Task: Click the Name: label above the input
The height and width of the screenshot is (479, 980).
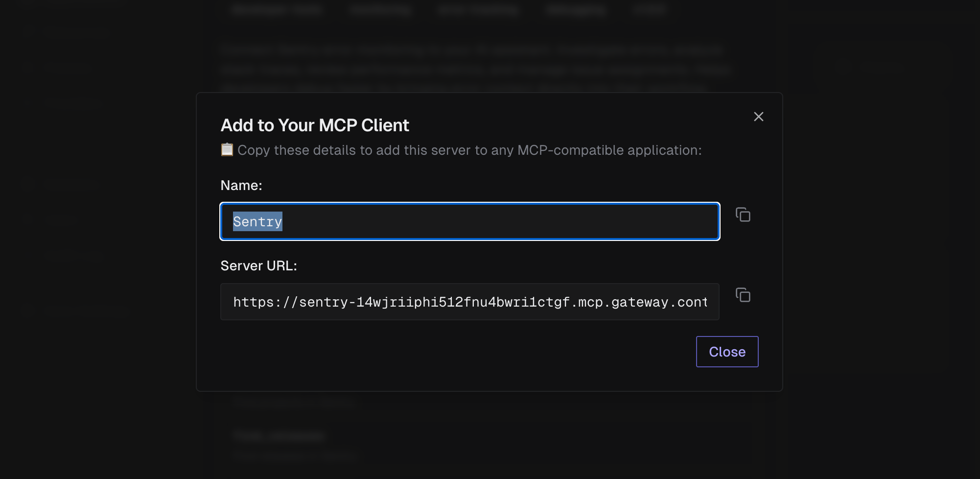Action: [x=241, y=185]
